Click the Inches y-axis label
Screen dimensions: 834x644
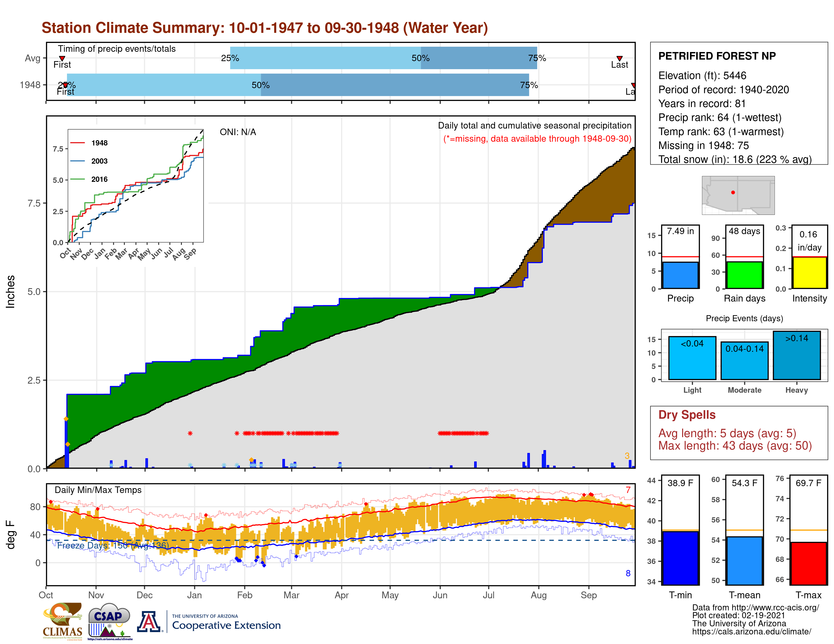point(10,292)
